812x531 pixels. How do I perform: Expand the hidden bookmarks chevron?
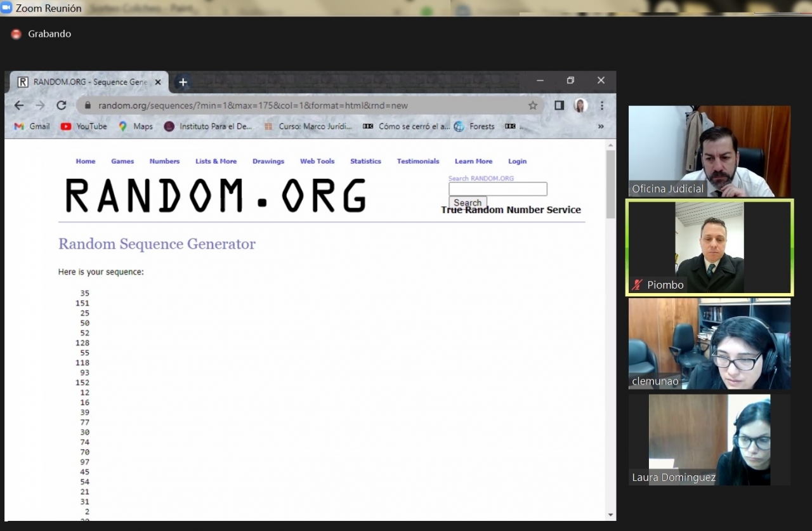(601, 126)
